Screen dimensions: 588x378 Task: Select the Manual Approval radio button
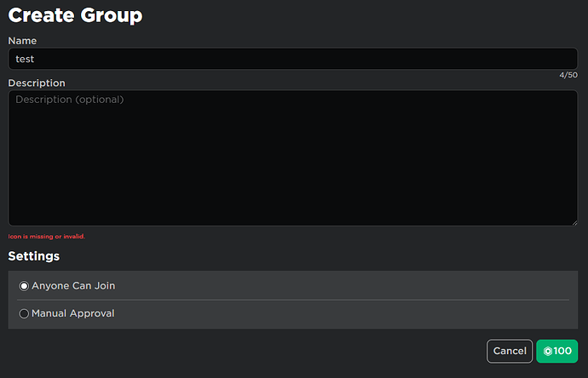(x=24, y=313)
